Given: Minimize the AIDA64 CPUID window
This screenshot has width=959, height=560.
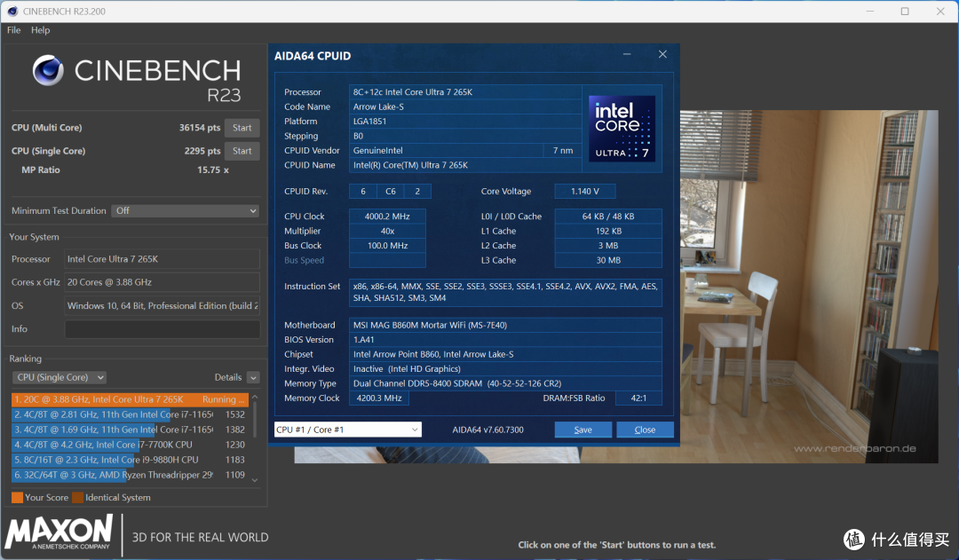Looking at the screenshot, I should click(627, 54).
